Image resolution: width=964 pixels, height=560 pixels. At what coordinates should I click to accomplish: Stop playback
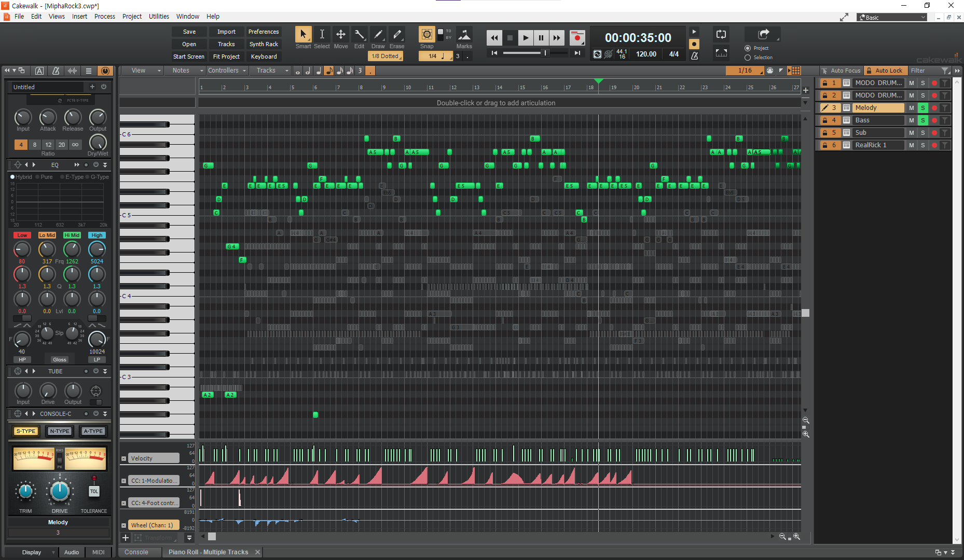(x=510, y=38)
